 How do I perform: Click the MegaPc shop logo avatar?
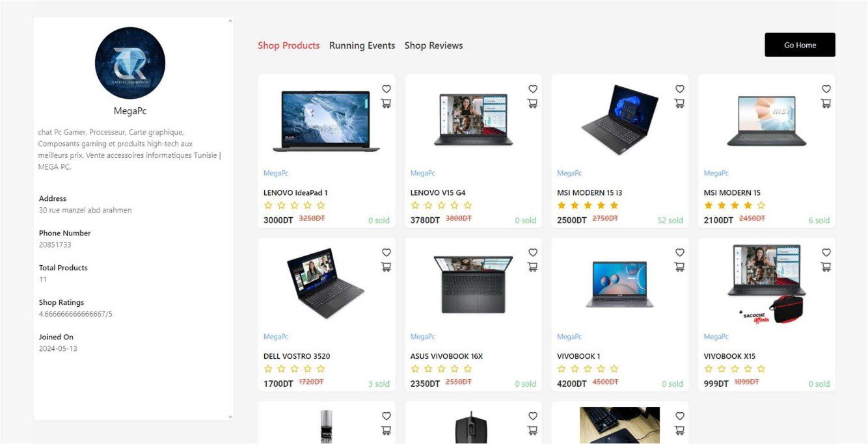click(130, 63)
